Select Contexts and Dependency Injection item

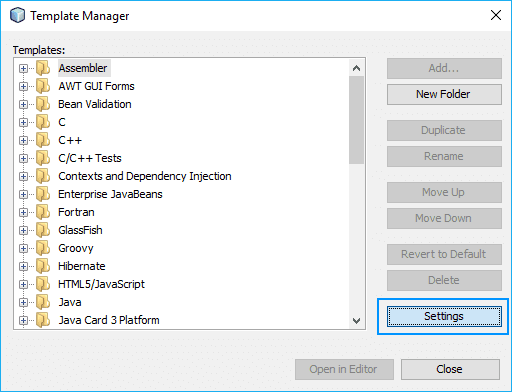[145, 176]
